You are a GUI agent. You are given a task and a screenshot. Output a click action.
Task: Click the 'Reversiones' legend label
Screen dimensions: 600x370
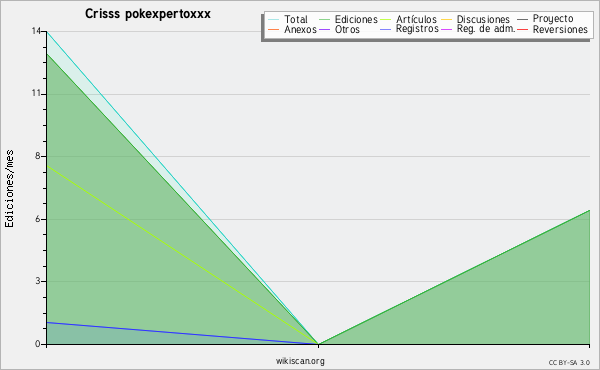click(x=560, y=29)
